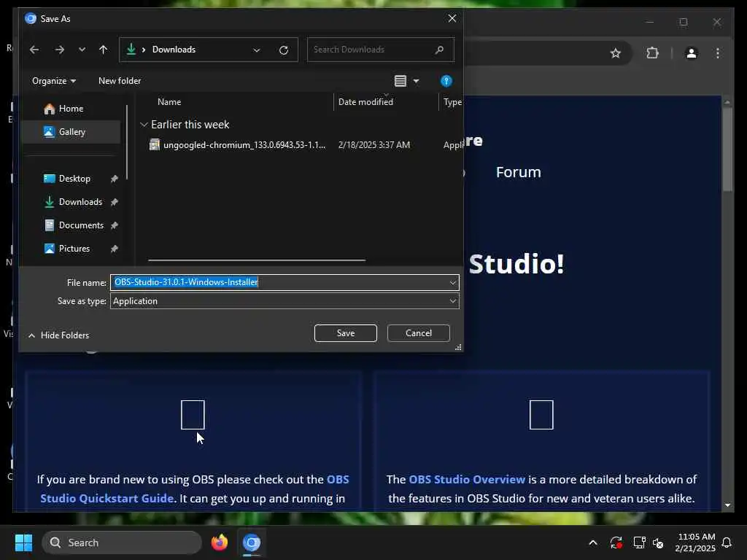Open recent locations dropdown arrow

click(82, 50)
